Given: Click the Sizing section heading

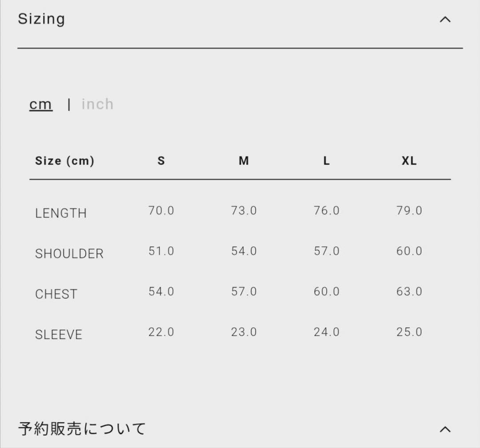Looking at the screenshot, I should point(41,19).
